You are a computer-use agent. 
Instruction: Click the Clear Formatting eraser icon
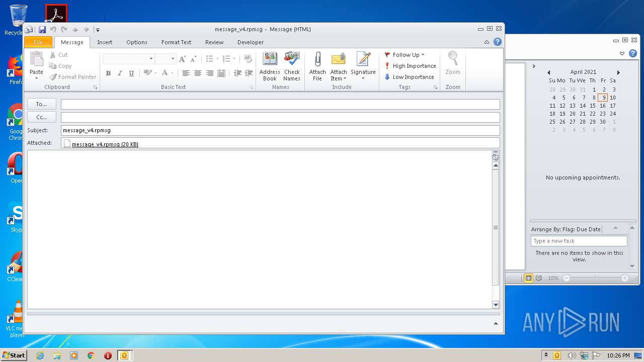click(x=248, y=59)
